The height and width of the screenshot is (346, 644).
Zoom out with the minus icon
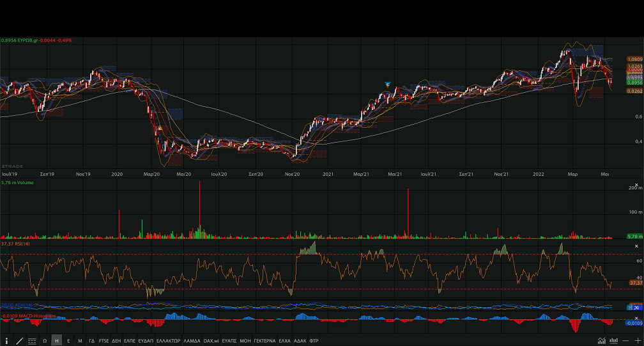(x=625, y=341)
